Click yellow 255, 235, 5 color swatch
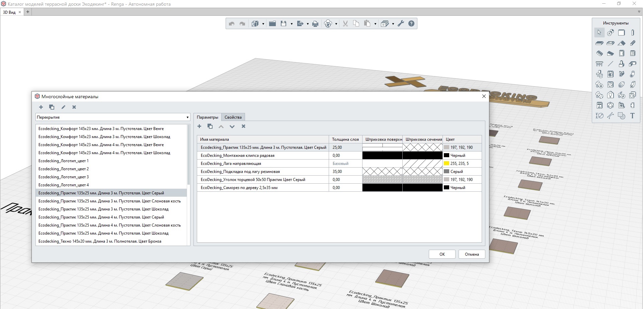This screenshot has width=644, height=309. [446, 163]
